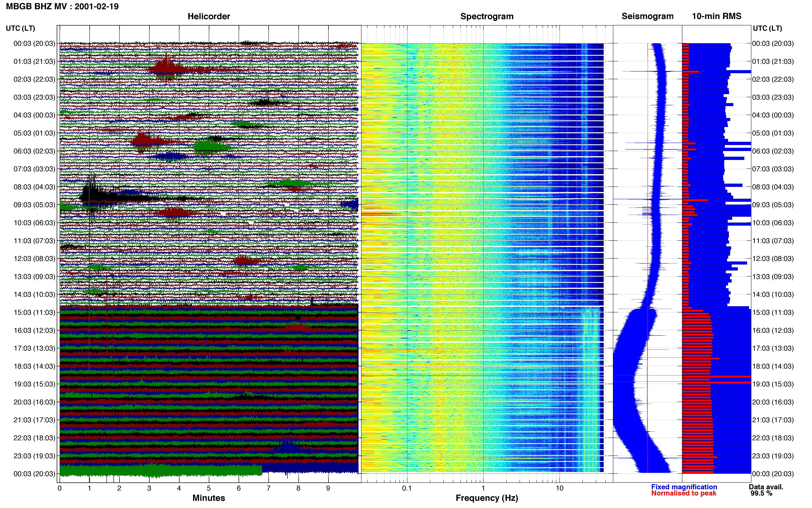Click left time label '19:03 (15:03)'
The image size is (812, 508).
[x=34, y=384]
